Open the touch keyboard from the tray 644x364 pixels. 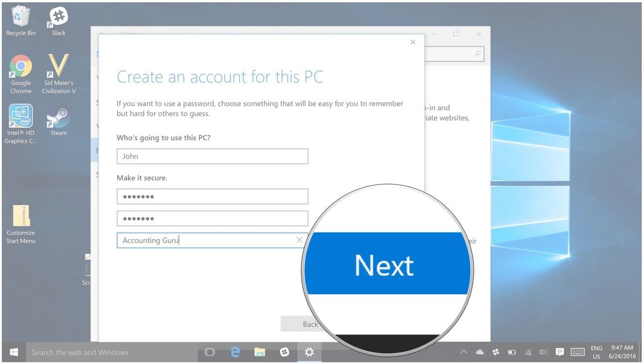[x=577, y=352]
